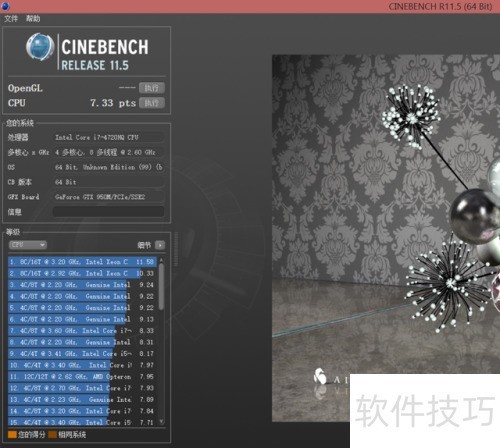
Task: Open the CPU ranking dropdown
Action: coord(28,245)
